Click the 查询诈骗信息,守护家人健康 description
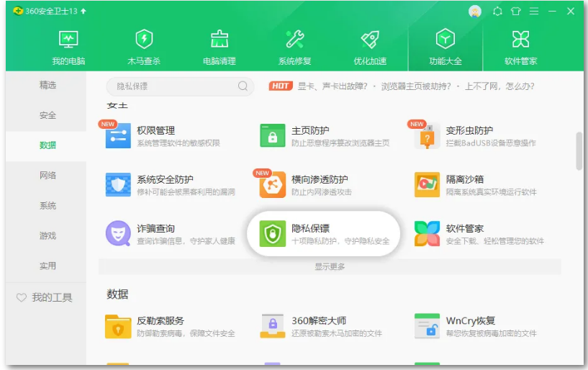The height and width of the screenshot is (370, 588). point(186,241)
